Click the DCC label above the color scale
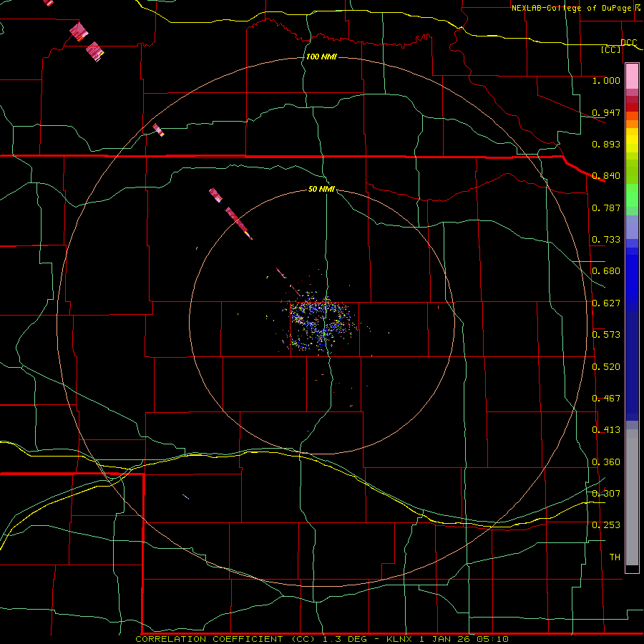This screenshot has width=644, height=644. click(x=628, y=42)
